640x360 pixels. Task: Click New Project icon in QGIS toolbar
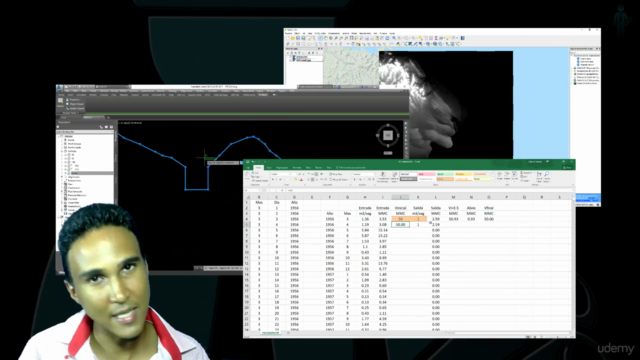click(287, 38)
